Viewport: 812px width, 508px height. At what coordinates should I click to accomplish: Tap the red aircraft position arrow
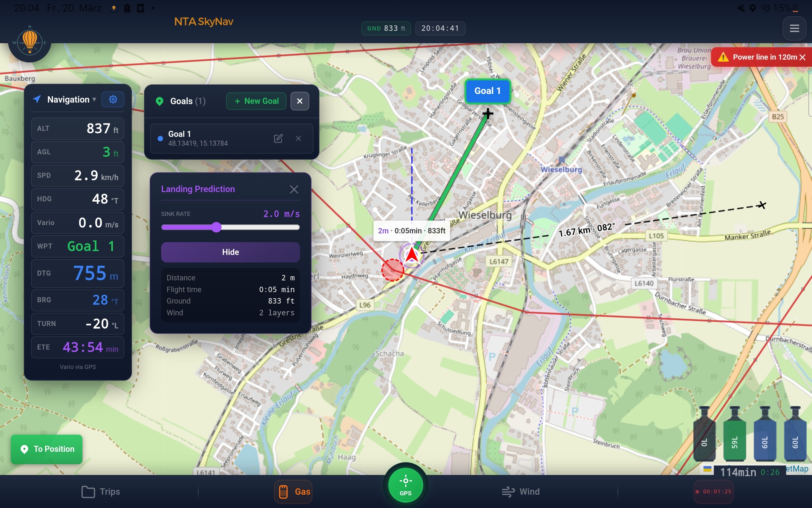click(412, 255)
